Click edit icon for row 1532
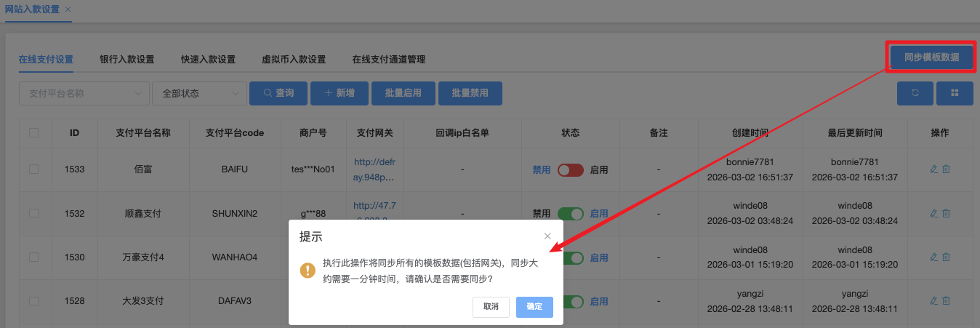This screenshot has height=328, width=980. pyautogui.click(x=934, y=213)
